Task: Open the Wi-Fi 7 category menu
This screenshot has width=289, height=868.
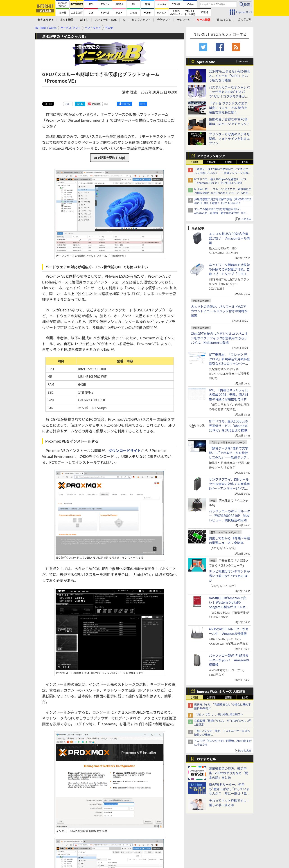Action: (84, 20)
